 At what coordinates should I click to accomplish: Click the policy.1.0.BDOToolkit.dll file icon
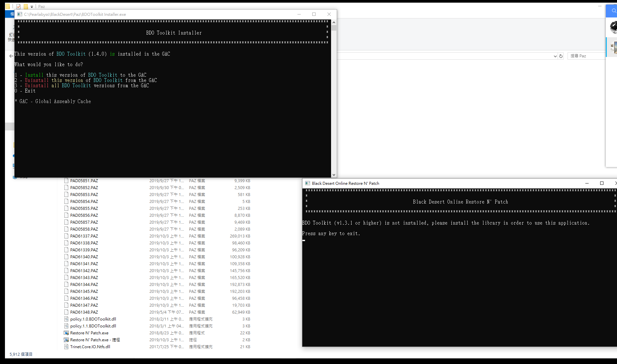pos(66,319)
